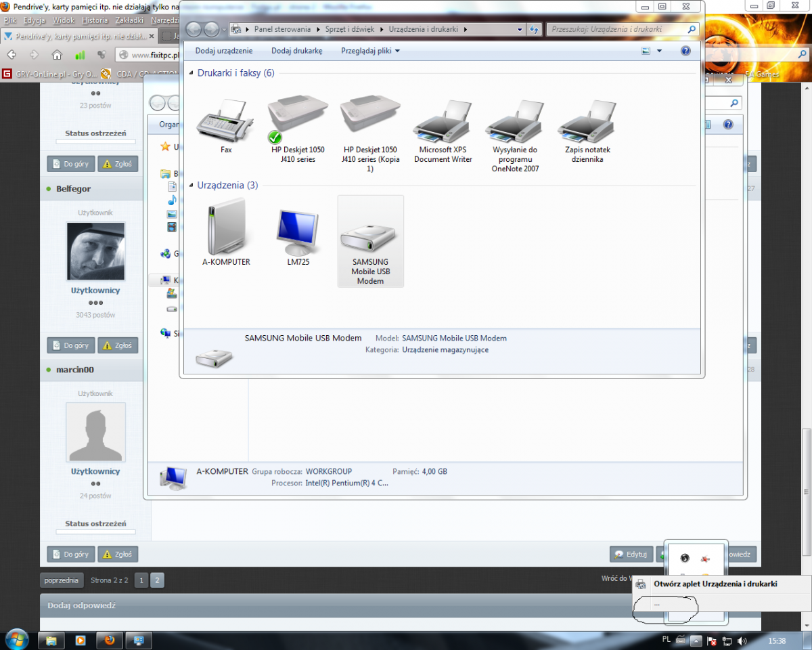This screenshot has height=650, width=812.
Task: Open Firefox Plik menu
Action: (9, 20)
